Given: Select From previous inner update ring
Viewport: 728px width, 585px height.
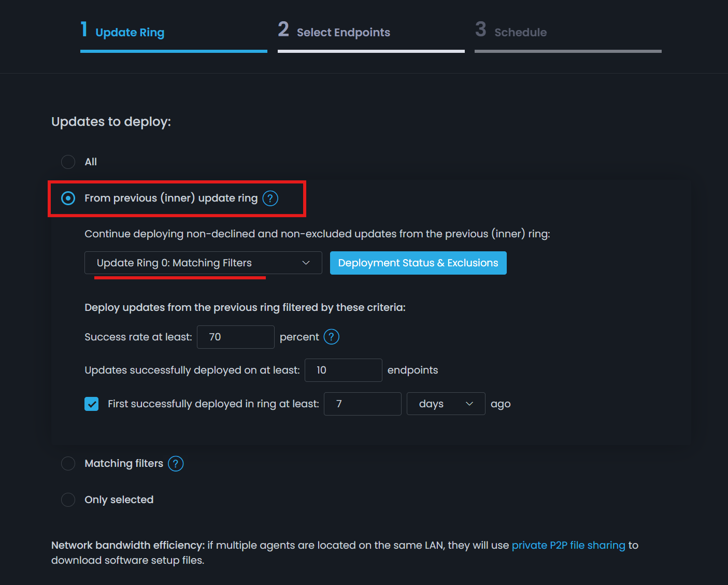Looking at the screenshot, I should [68, 198].
